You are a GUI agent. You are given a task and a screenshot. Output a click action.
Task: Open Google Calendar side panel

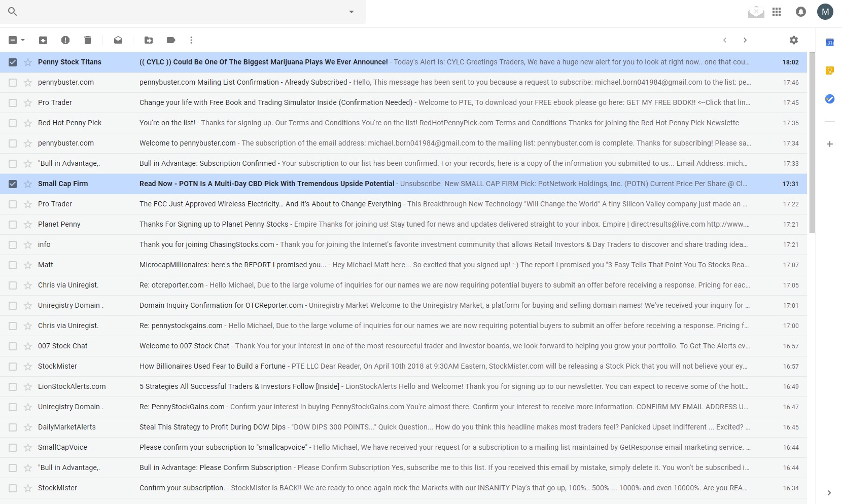pos(830,43)
